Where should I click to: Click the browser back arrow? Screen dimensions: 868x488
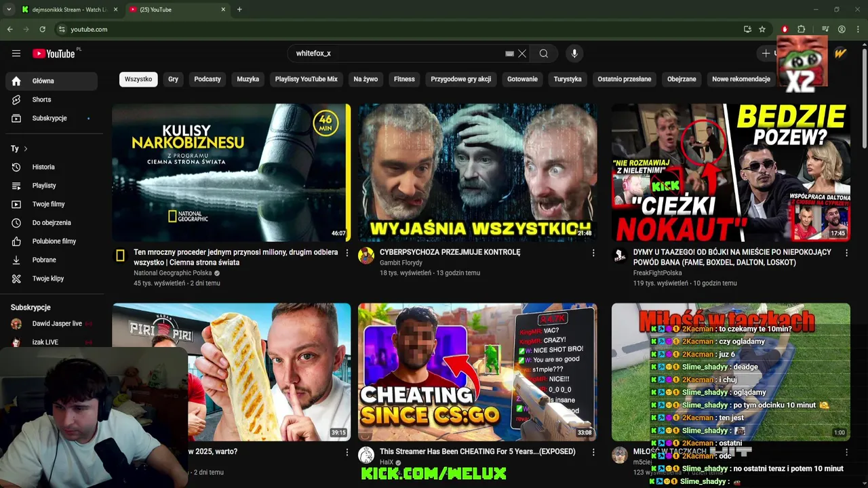pyautogui.click(x=9, y=29)
